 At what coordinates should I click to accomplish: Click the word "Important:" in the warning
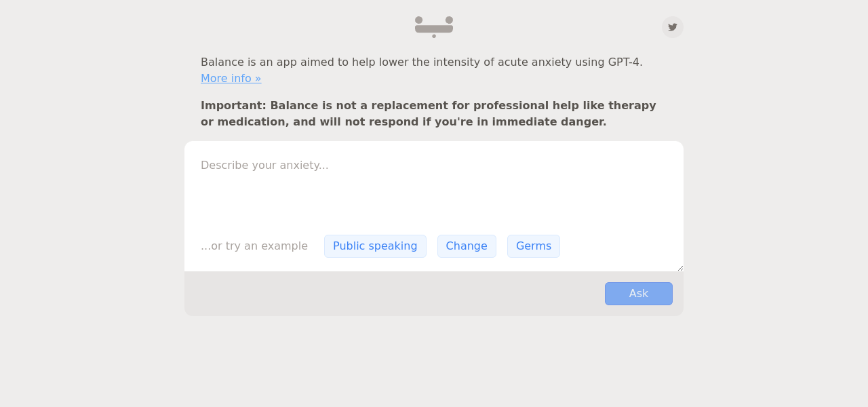pyautogui.click(x=233, y=106)
